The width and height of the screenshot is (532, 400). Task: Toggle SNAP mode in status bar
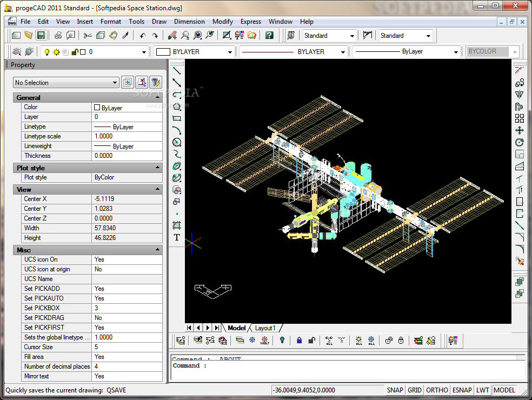395,390
